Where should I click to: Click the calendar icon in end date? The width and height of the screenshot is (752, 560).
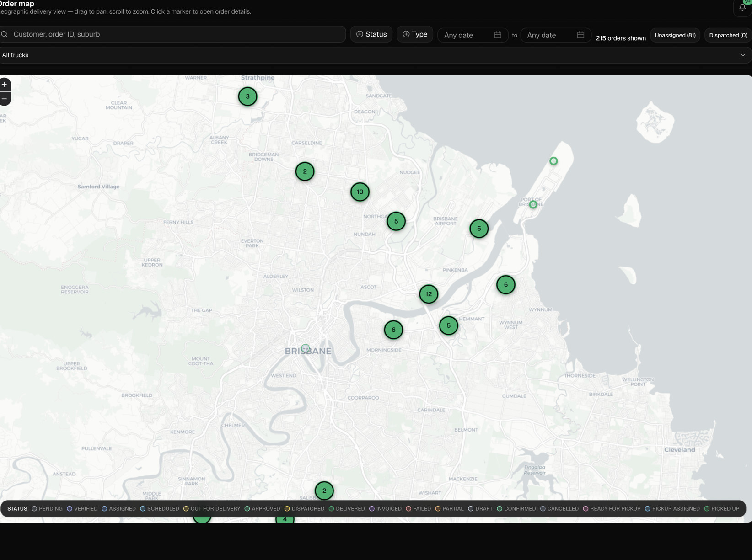tap(580, 35)
